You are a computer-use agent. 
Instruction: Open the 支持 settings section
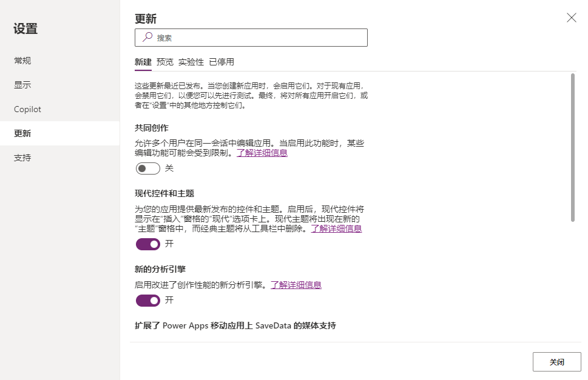(x=22, y=157)
